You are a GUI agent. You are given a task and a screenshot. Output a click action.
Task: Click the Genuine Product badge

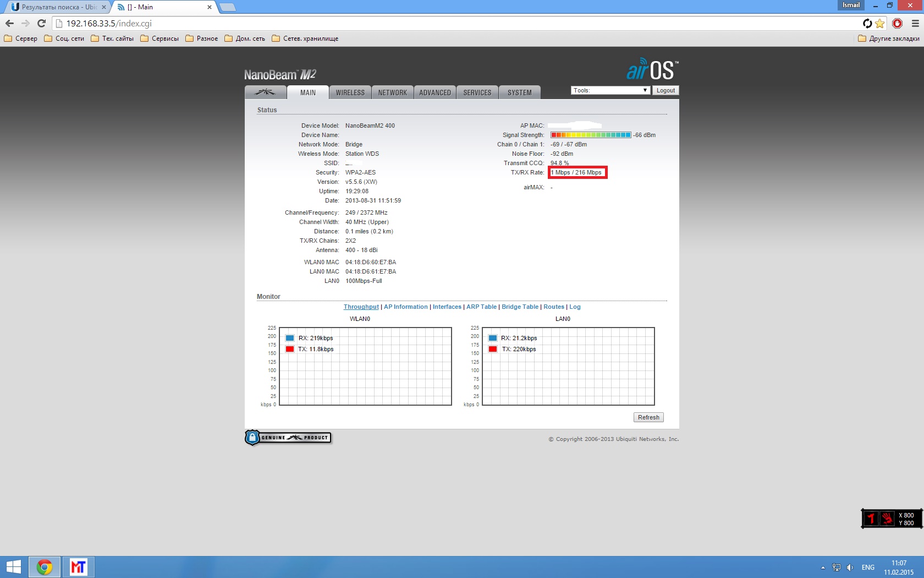coord(288,438)
